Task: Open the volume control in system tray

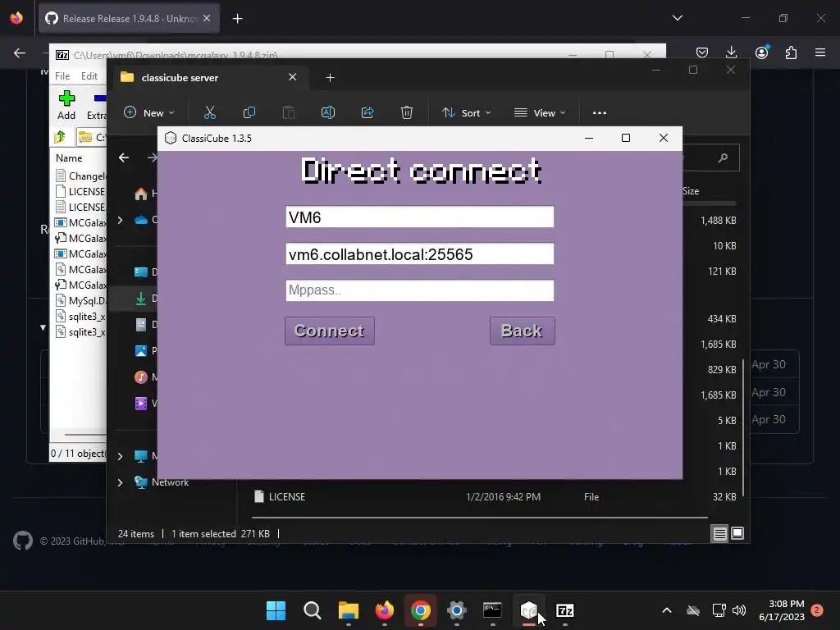Action: click(739, 610)
